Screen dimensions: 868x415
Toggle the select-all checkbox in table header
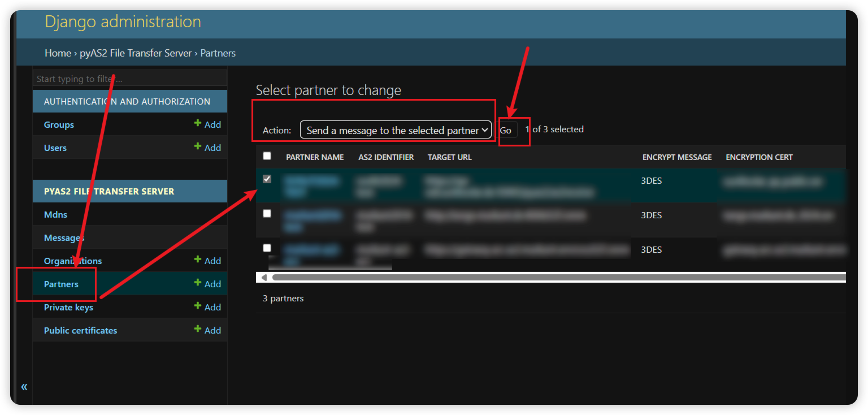pos(267,156)
